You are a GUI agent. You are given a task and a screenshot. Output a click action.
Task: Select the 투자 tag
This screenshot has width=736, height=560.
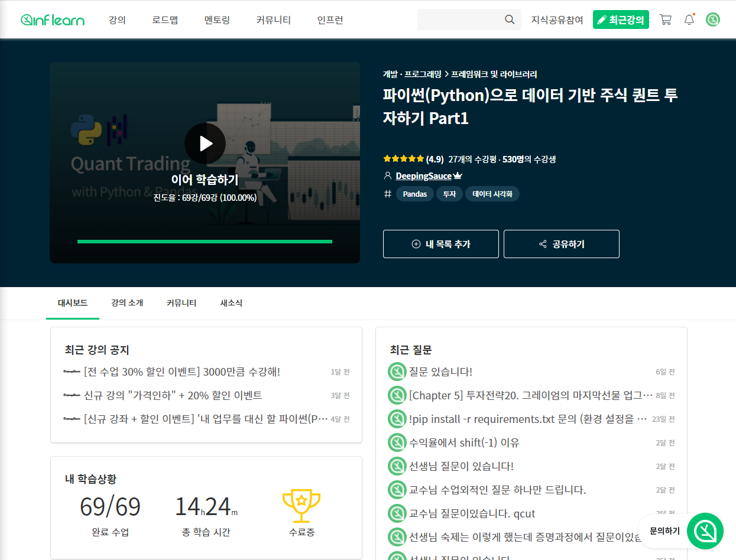click(449, 194)
